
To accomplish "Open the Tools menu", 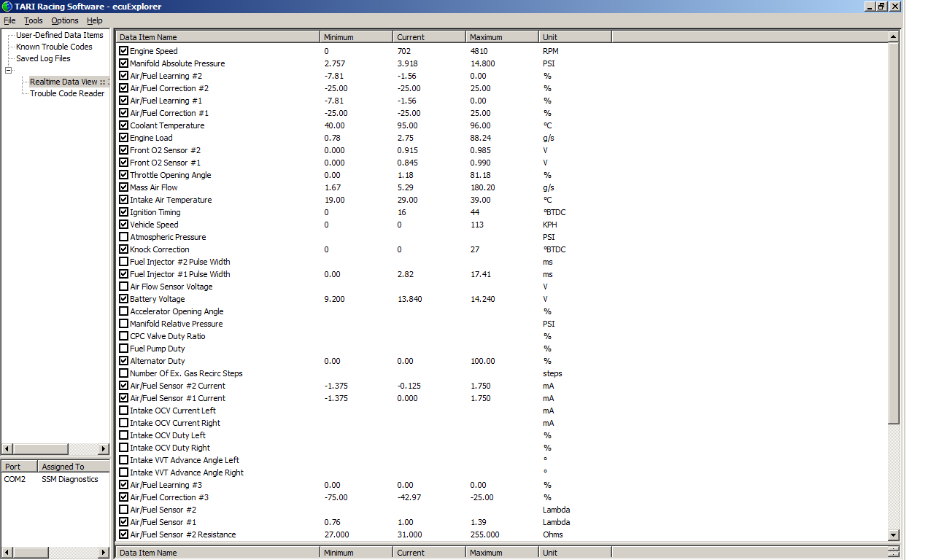I will click(34, 20).
